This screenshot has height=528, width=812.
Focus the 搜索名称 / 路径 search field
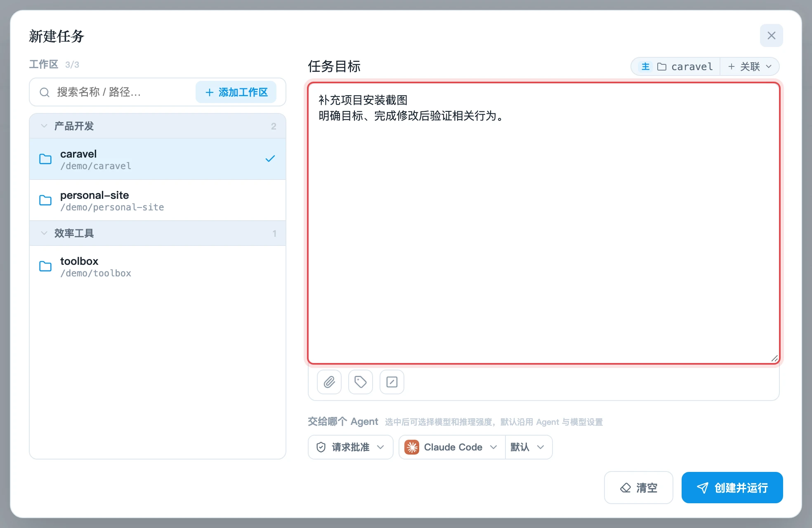coord(124,92)
